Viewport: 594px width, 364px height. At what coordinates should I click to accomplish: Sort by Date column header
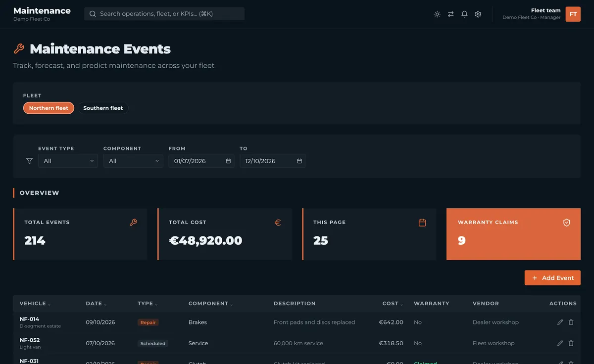coord(96,304)
